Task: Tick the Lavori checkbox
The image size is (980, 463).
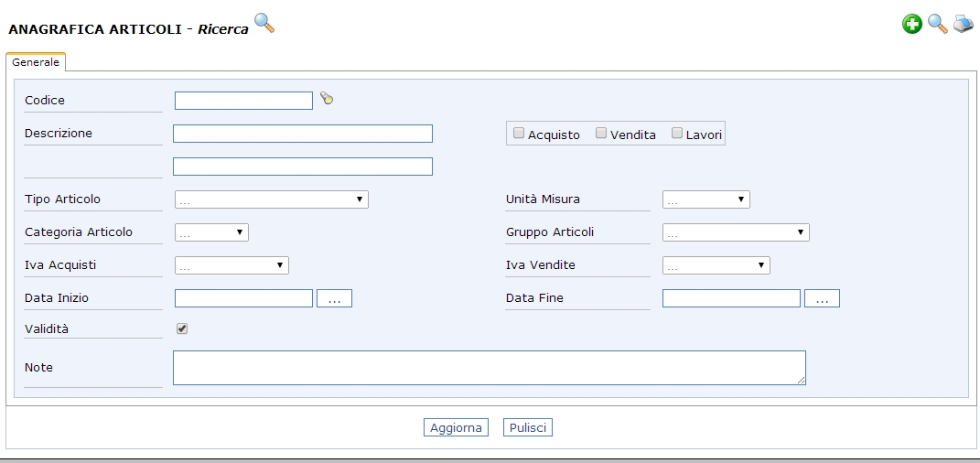Action: click(x=677, y=133)
